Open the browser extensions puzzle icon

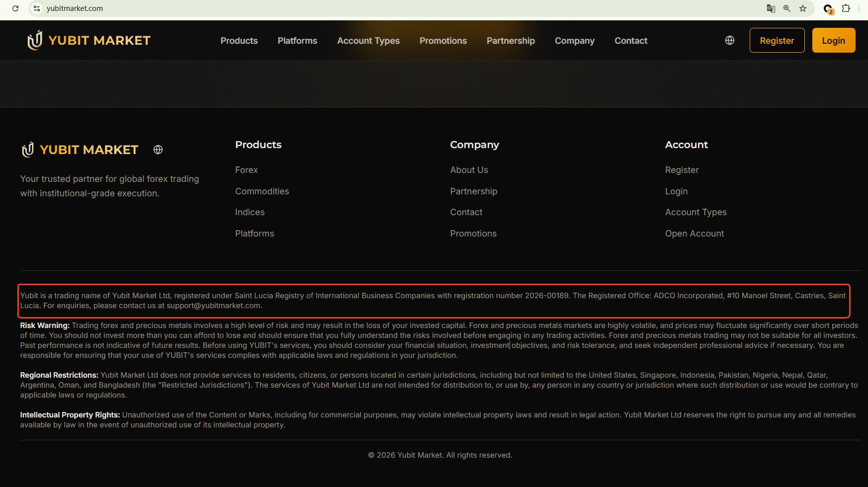846,8
